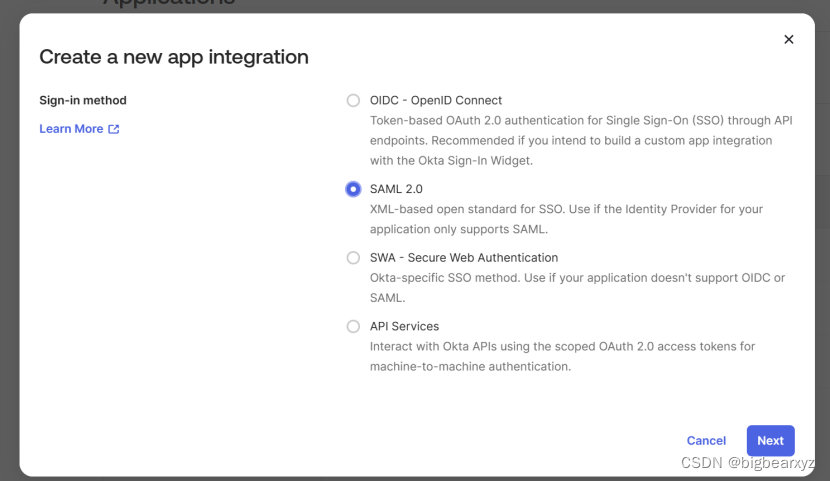Choose the SWA - Secure Web Authentication radio button
Viewport: 830px width, 481px height.
click(x=353, y=258)
